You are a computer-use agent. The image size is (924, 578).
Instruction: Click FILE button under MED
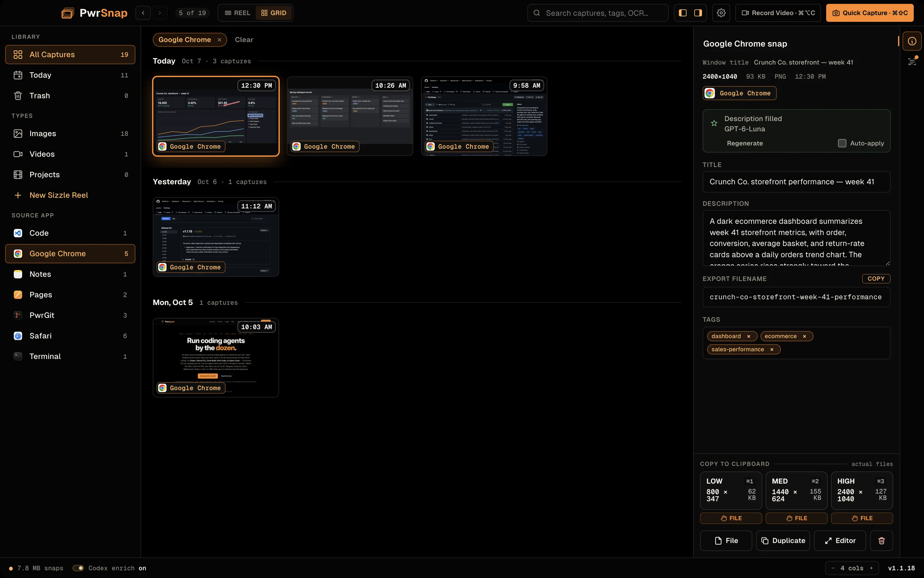tap(796, 518)
